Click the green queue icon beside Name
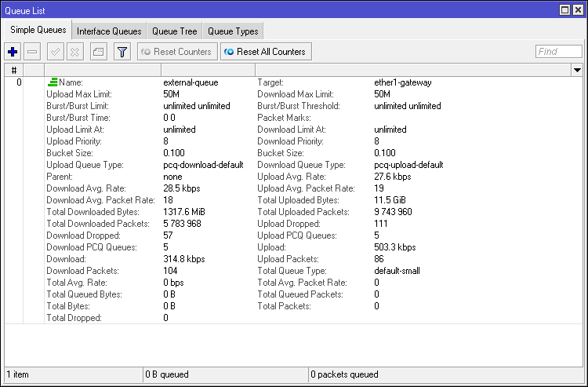The height and width of the screenshot is (387, 588). [x=53, y=82]
